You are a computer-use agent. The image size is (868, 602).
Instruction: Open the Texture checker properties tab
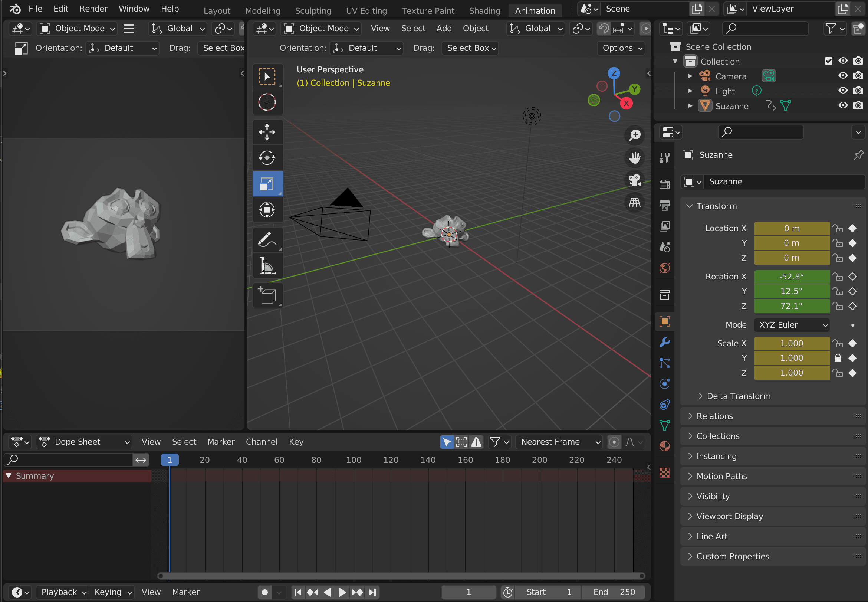664,472
